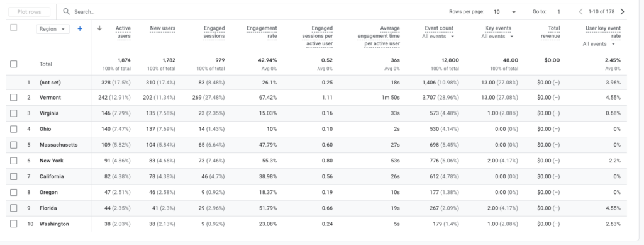The height and width of the screenshot is (245, 644).
Task: Click the Go to page number field
Action: (x=558, y=12)
